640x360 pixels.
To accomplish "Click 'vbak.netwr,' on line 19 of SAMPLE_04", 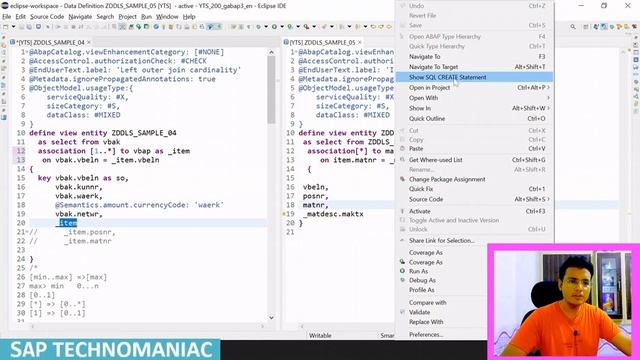I will [x=79, y=214].
